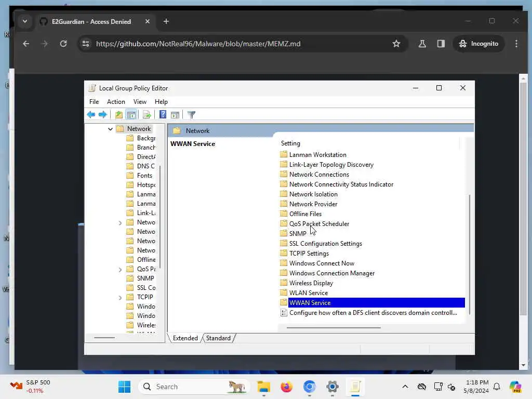The height and width of the screenshot is (399, 532).
Task: Open a new Chrome tab
Action: [x=166, y=21]
